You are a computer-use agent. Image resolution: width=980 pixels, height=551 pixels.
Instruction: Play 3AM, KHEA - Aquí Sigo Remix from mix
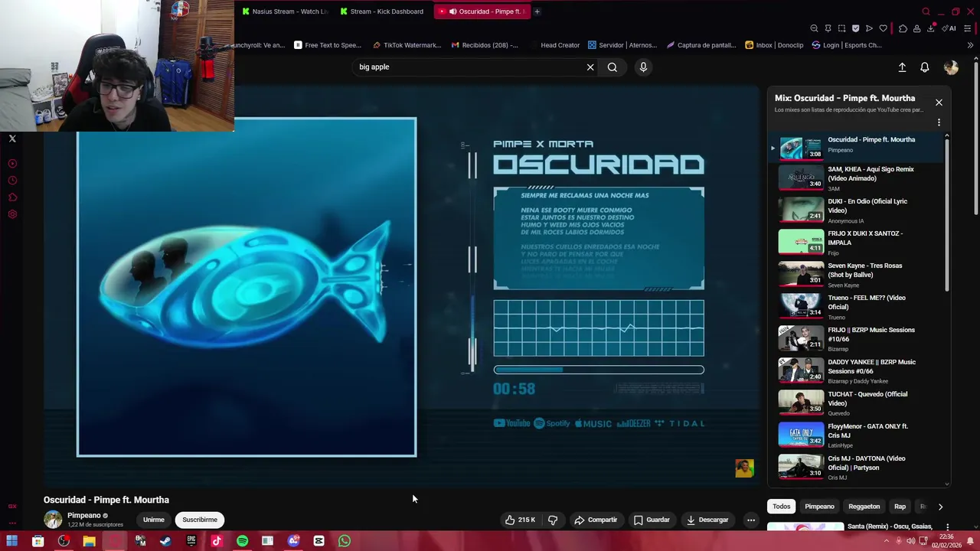click(x=856, y=178)
